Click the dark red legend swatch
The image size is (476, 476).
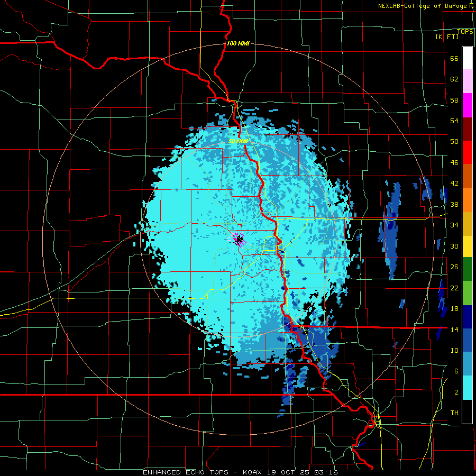(x=467, y=129)
